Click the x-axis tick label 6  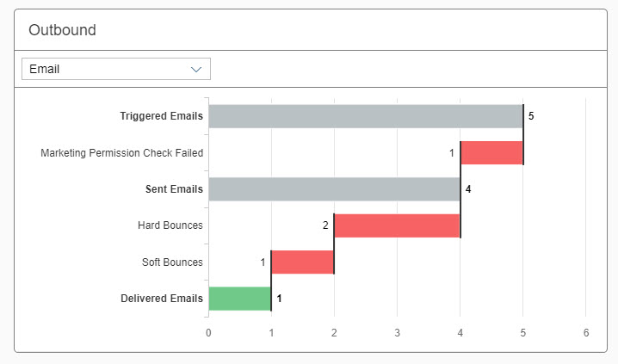(586, 332)
